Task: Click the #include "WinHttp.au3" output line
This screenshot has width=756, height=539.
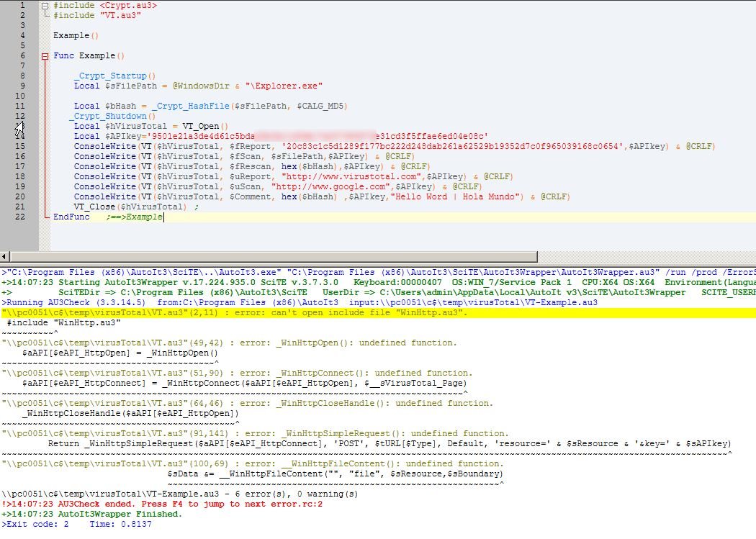Action: tap(63, 322)
